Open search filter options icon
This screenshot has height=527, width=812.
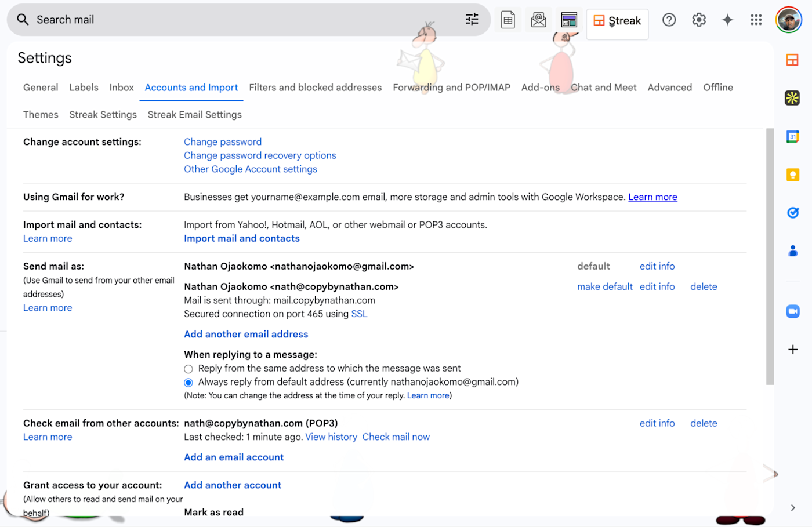472,20
